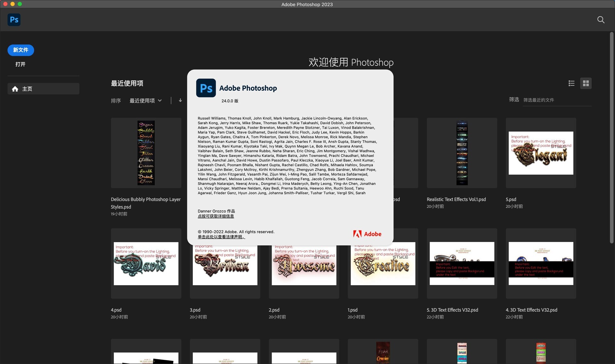Open the 单击此处以查看法律声明 link
Screen dimensions: 615x364
pyautogui.click(x=221, y=237)
